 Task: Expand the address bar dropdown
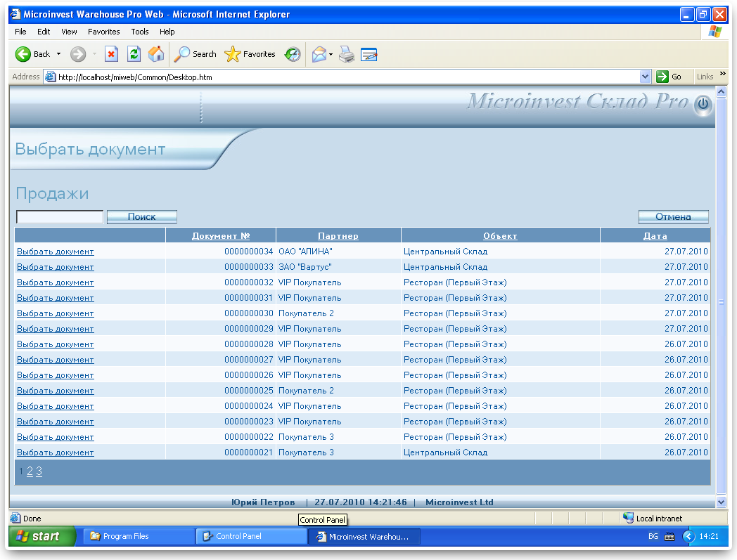[646, 77]
